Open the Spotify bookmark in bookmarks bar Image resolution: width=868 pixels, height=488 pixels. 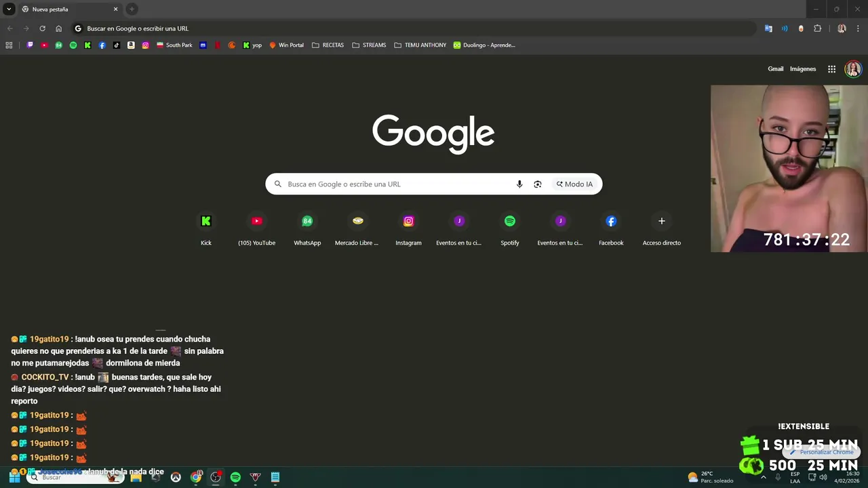click(x=73, y=45)
